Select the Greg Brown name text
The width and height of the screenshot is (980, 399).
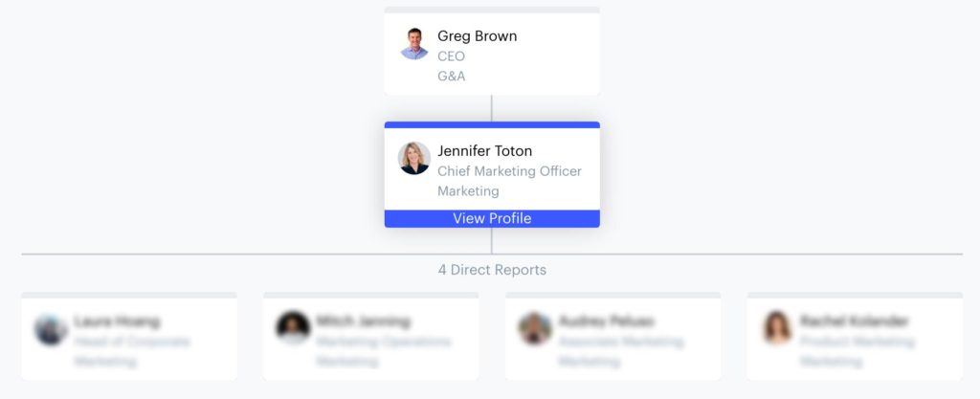tap(477, 36)
